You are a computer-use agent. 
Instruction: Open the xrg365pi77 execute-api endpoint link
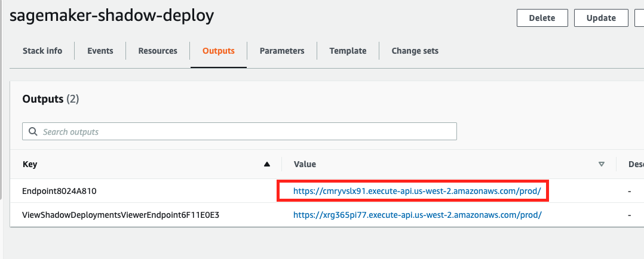[417, 215]
